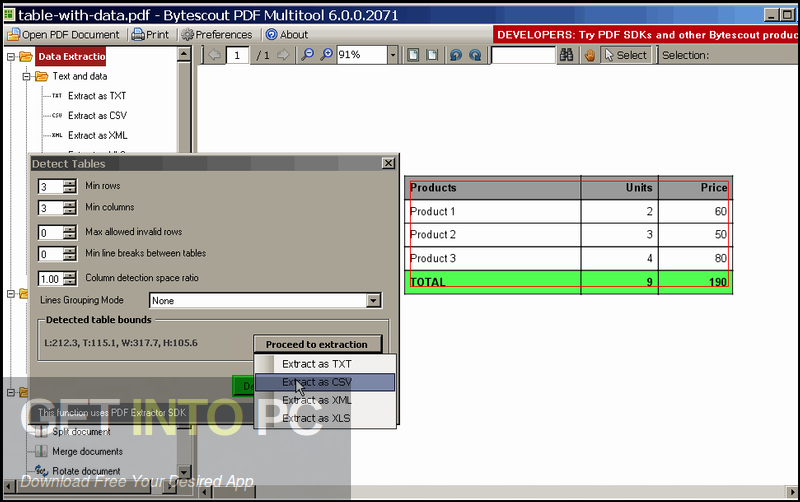Minimize the Bytescout PDF Multitool window

(771, 15)
